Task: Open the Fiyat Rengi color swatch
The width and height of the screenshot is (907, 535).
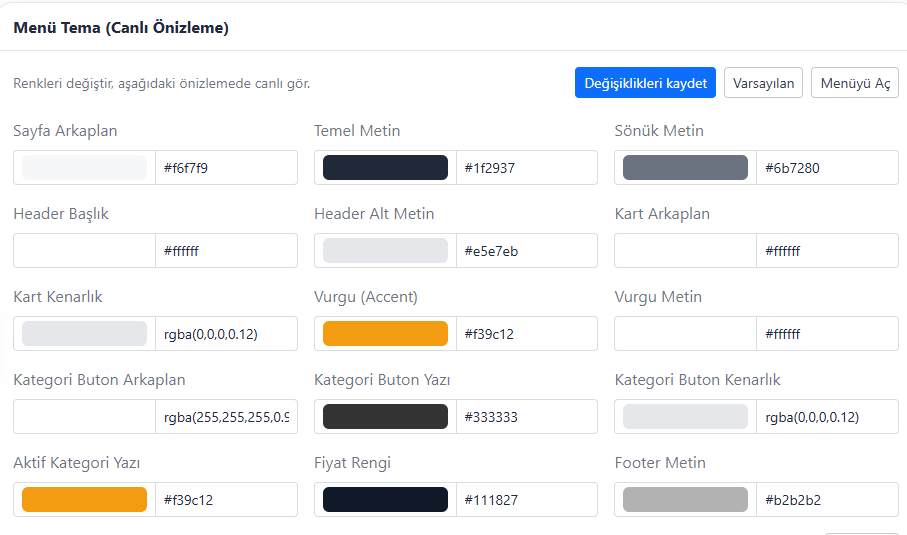Action: 385,500
